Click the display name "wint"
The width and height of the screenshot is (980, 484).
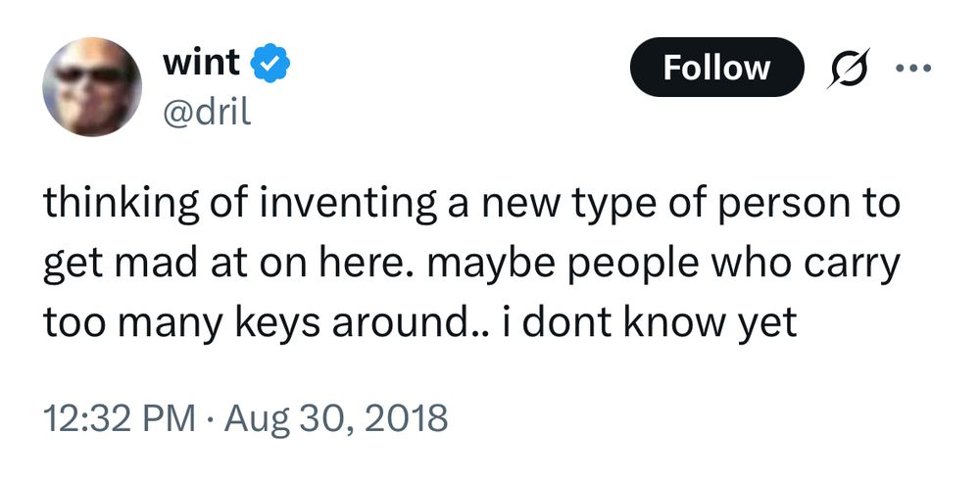click(200, 63)
